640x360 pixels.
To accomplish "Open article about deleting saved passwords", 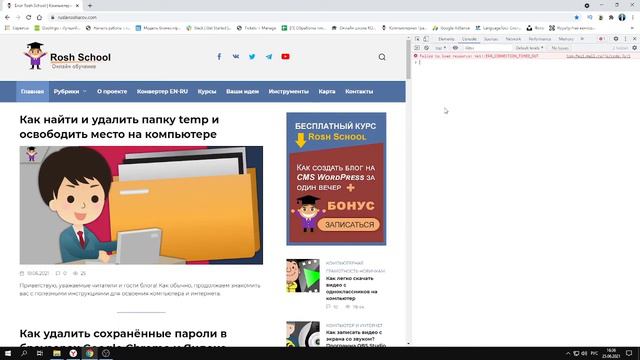I will (123, 339).
